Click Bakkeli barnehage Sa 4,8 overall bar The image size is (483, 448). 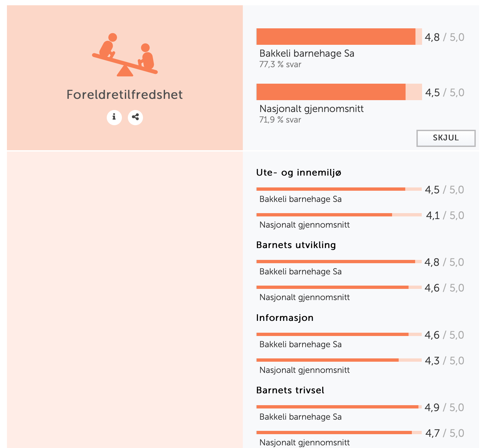click(x=339, y=37)
